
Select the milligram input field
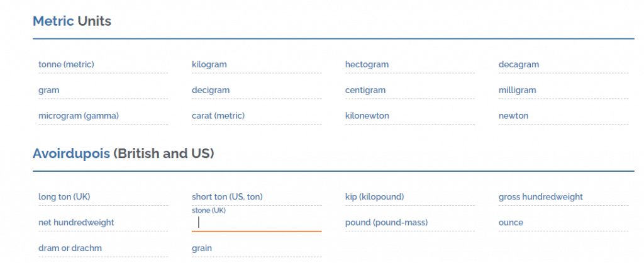click(563, 91)
